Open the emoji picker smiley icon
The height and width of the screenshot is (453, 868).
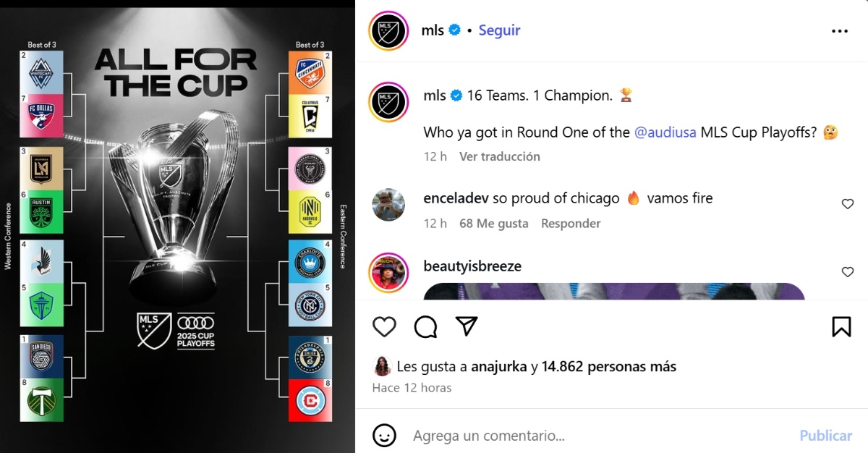[x=384, y=436]
